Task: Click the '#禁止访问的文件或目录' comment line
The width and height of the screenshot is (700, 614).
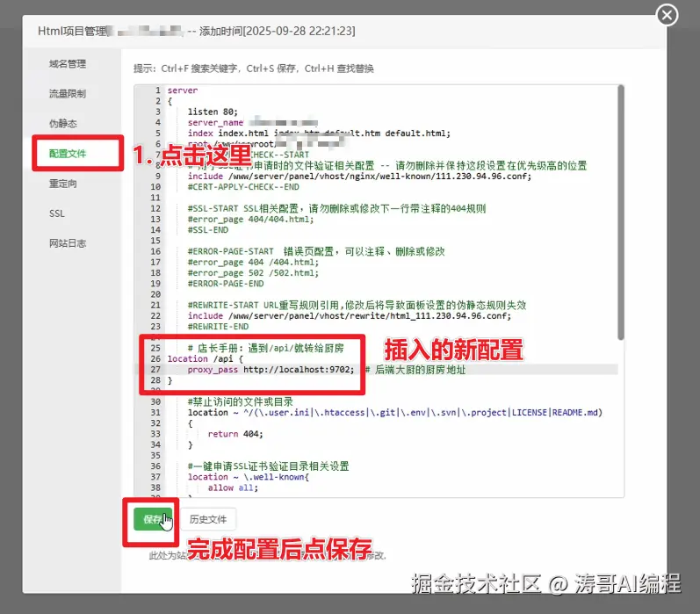Action: 240,402
